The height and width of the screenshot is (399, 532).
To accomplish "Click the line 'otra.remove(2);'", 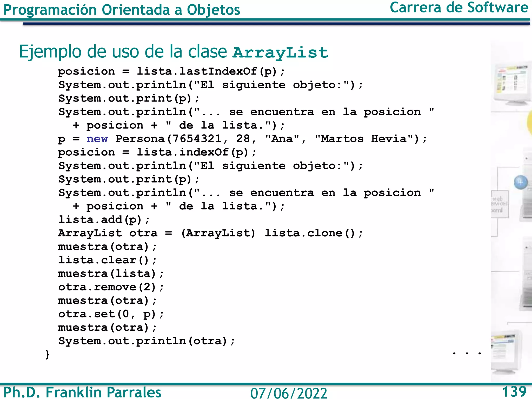I will (x=111, y=287).
